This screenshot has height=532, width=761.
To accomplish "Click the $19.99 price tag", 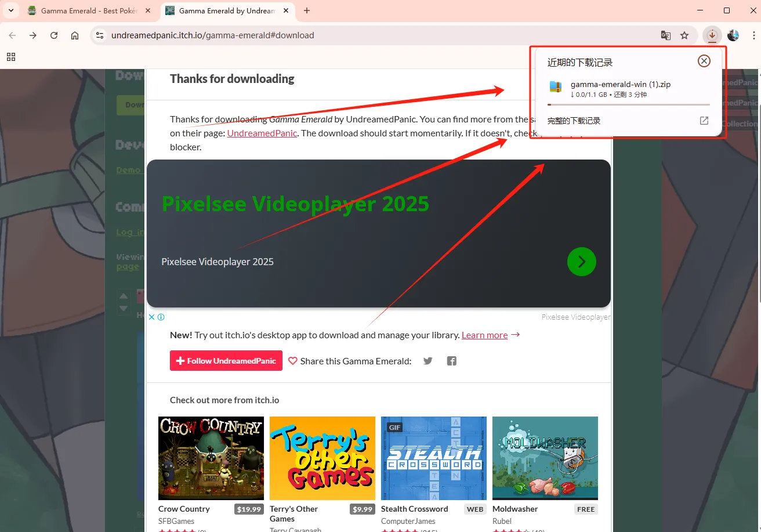I will click(249, 509).
